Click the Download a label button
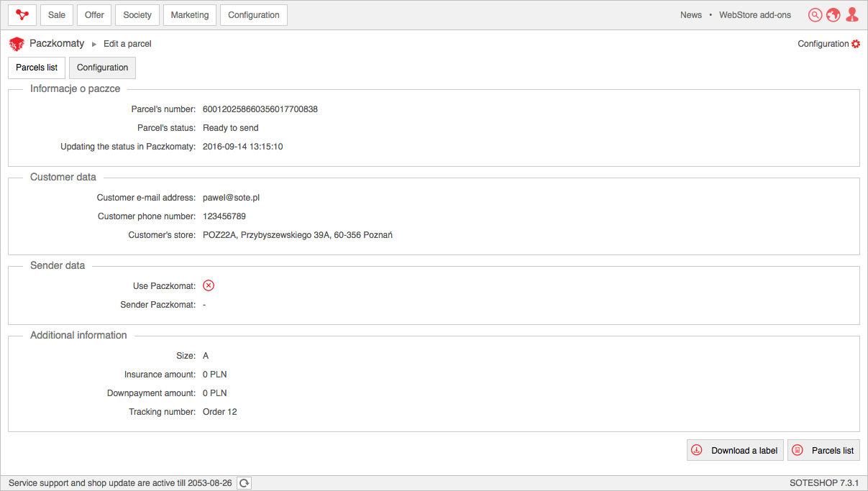 click(735, 450)
